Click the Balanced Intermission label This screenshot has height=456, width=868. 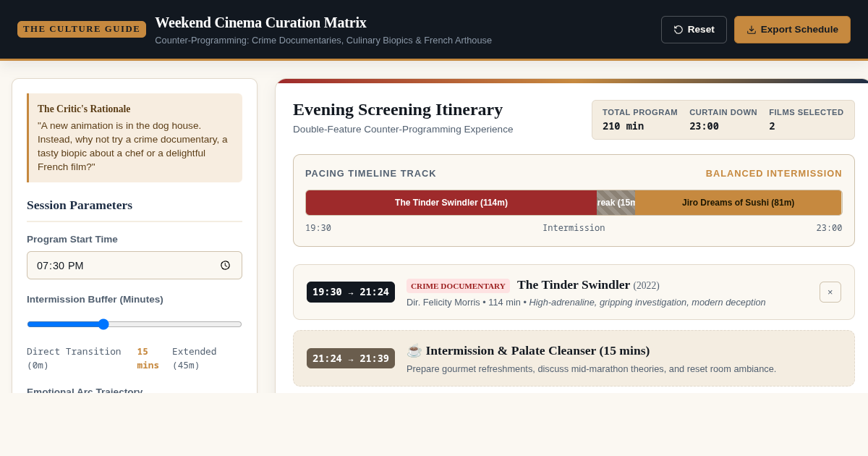[x=774, y=174]
